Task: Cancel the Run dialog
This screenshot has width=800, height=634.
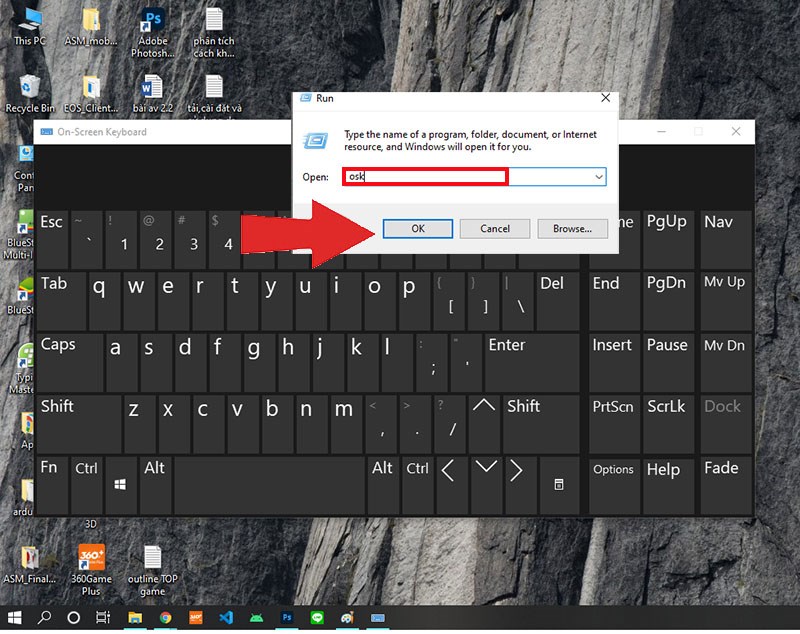Action: pos(494,229)
